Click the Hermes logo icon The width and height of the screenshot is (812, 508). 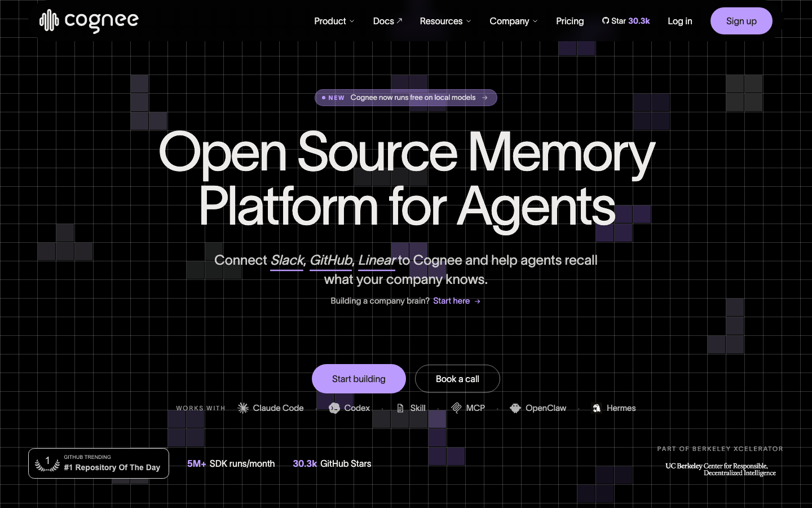pos(597,408)
